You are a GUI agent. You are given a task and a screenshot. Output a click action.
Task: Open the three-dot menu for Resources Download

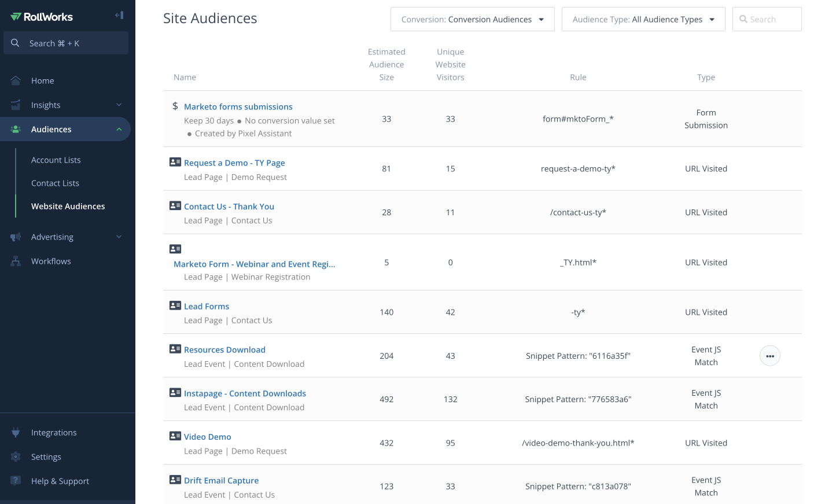770,356
